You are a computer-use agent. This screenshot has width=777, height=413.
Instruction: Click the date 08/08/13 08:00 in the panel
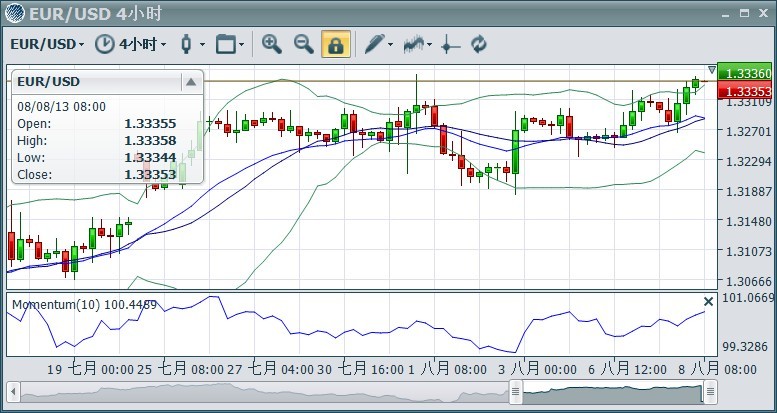click(x=61, y=107)
